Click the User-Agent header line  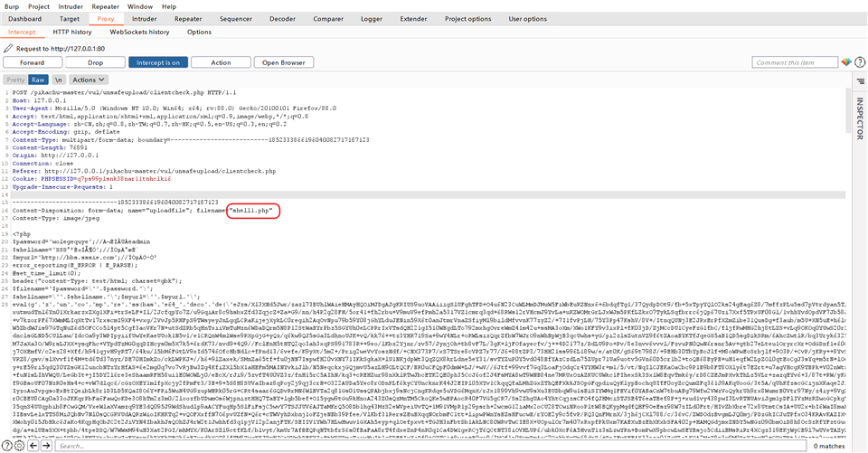(x=174, y=109)
